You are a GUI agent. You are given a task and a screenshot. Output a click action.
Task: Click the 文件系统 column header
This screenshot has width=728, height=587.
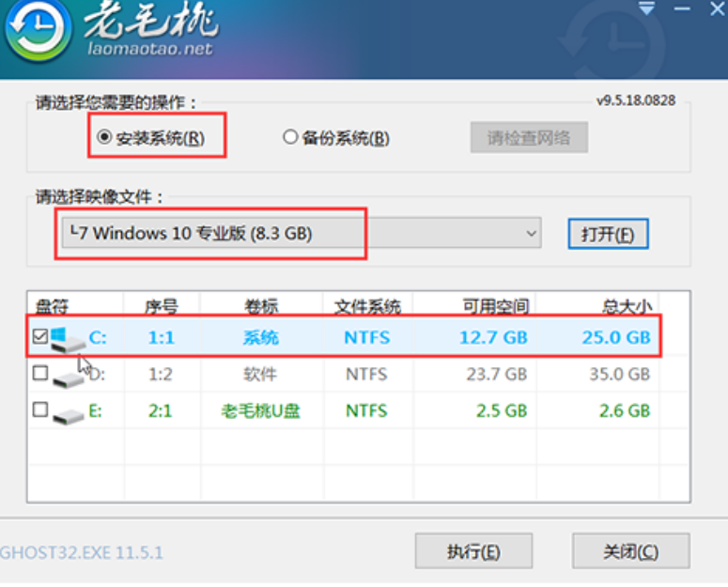click(367, 306)
